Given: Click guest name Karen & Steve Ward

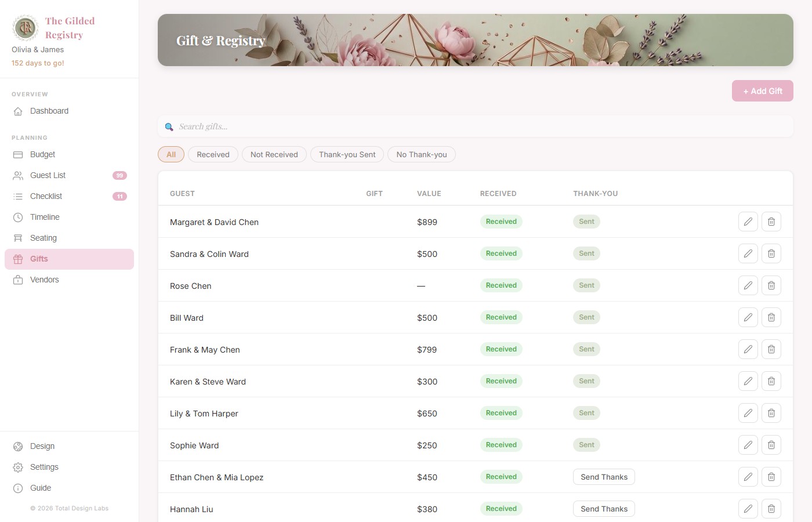Looking at the screenshot, I should [x=208, y=382].
